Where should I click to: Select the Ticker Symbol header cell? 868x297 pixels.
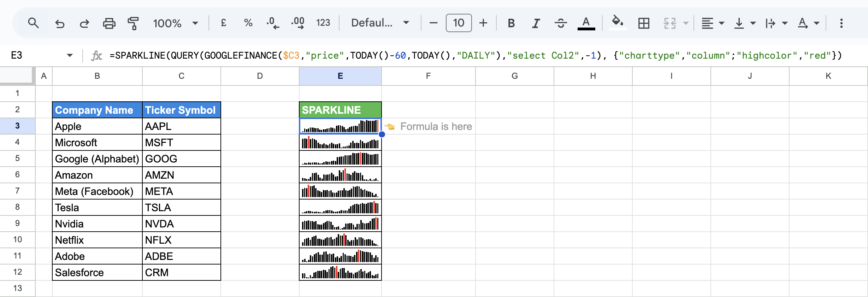coord(182,110)
